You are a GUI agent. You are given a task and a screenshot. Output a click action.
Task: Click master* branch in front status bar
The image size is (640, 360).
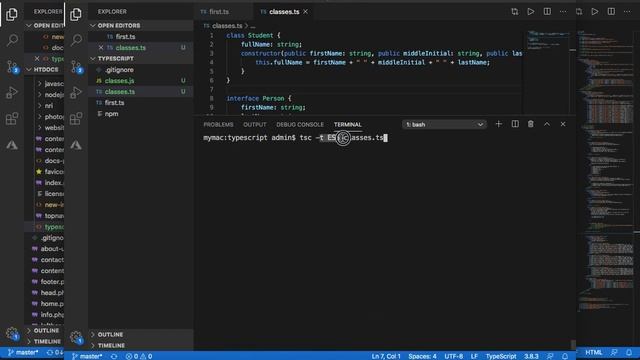(87, 356)
